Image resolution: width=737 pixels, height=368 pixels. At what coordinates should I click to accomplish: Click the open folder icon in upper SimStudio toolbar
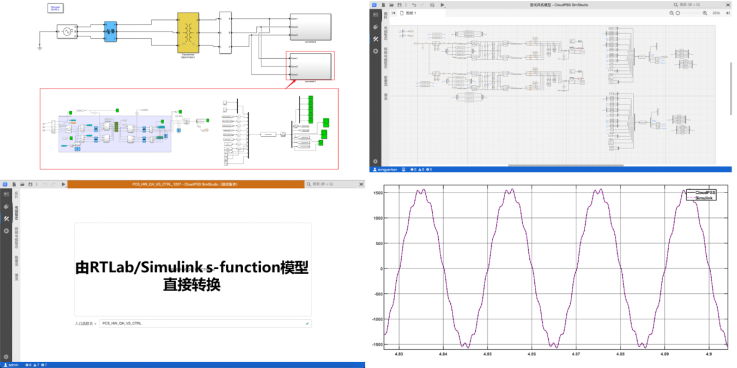tap(392, 5)
